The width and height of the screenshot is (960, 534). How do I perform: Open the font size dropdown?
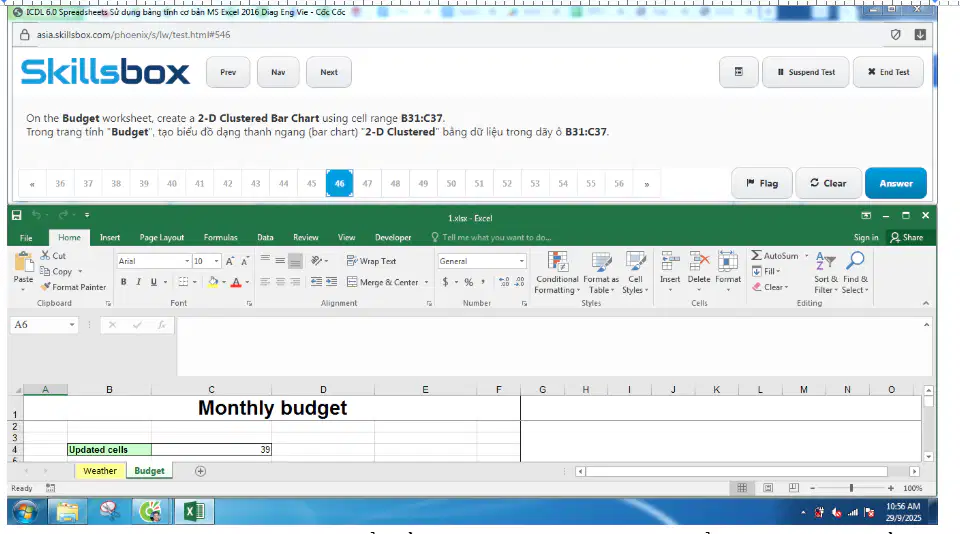tap(216, 261)
